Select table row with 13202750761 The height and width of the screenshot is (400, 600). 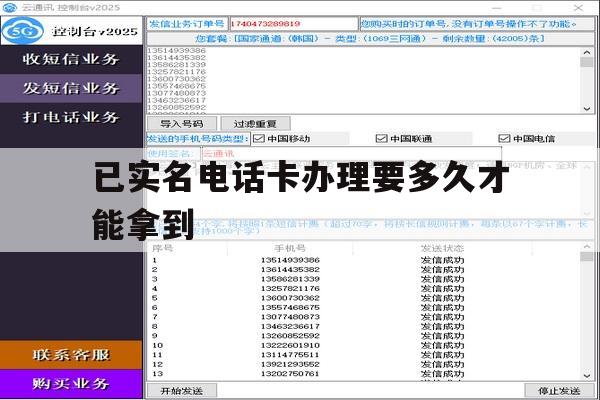(364, 374)
